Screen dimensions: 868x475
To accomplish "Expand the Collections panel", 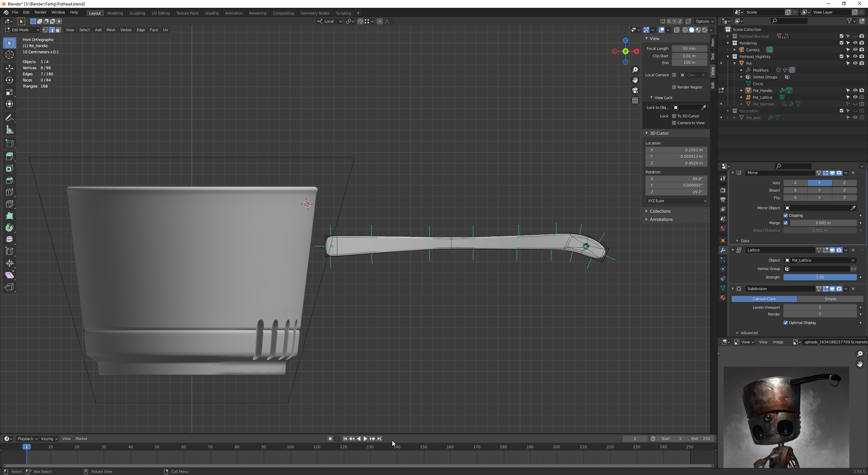I will (660, 211).
